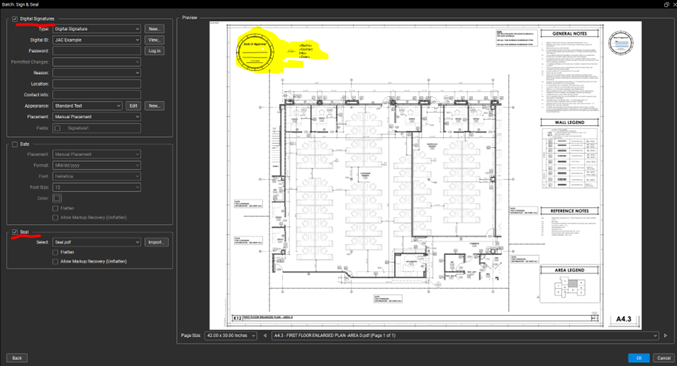This screenshot has height=366, width=677.
Task: Enable the Date checkbox
Action: pos(15,144)
